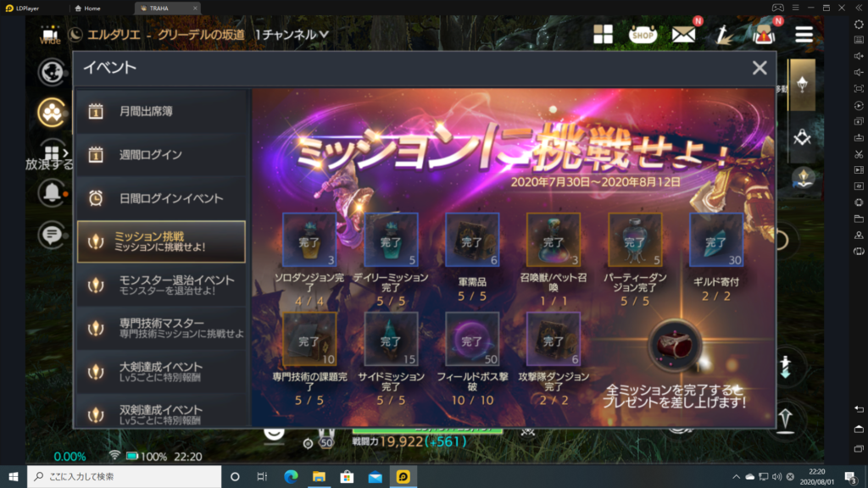Select the 月間出席簿 event tab
Screen dimensions: 868x488
coord(161,111)
